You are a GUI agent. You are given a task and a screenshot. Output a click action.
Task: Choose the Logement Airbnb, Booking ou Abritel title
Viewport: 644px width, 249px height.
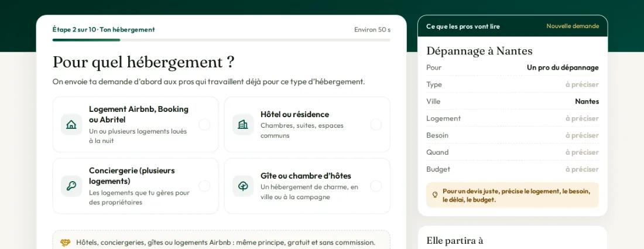point(139,114)
